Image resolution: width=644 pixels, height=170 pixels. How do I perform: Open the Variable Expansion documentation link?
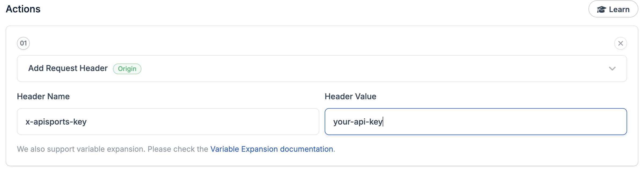(272, 149)
